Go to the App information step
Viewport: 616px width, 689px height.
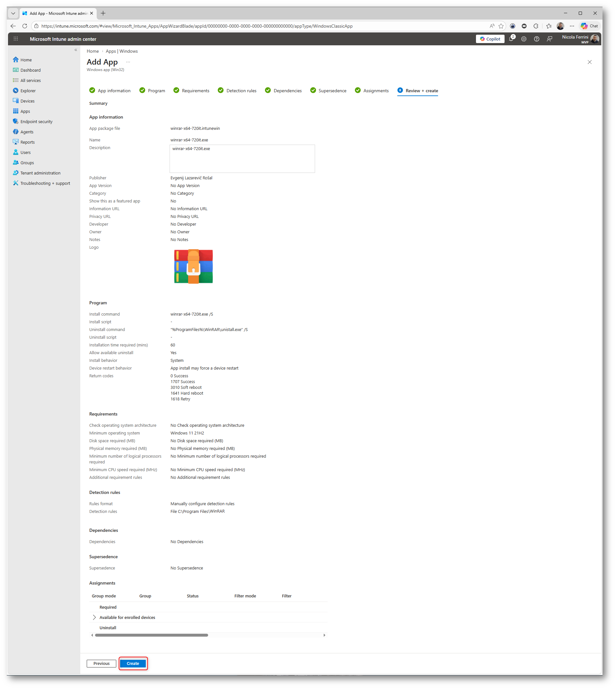tap(110, 91)
